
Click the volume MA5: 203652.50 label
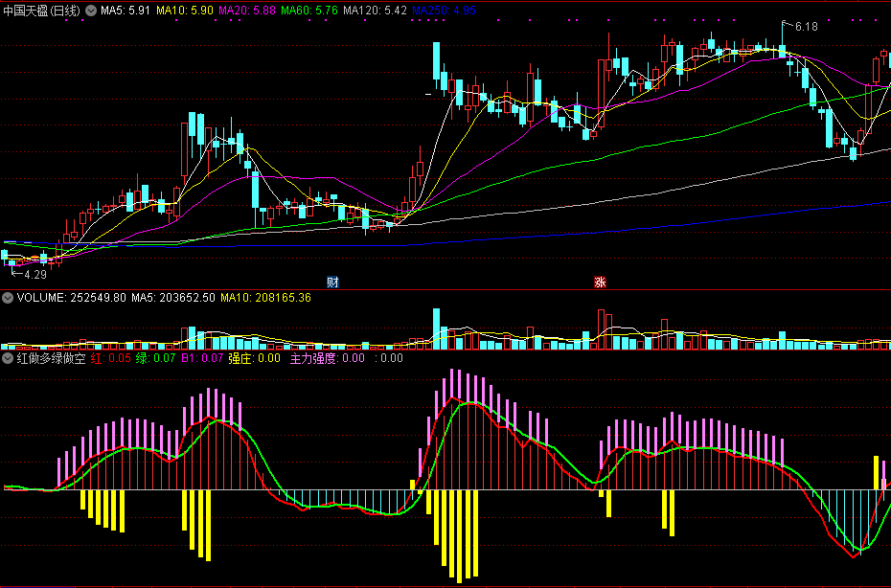click(173, 298)
